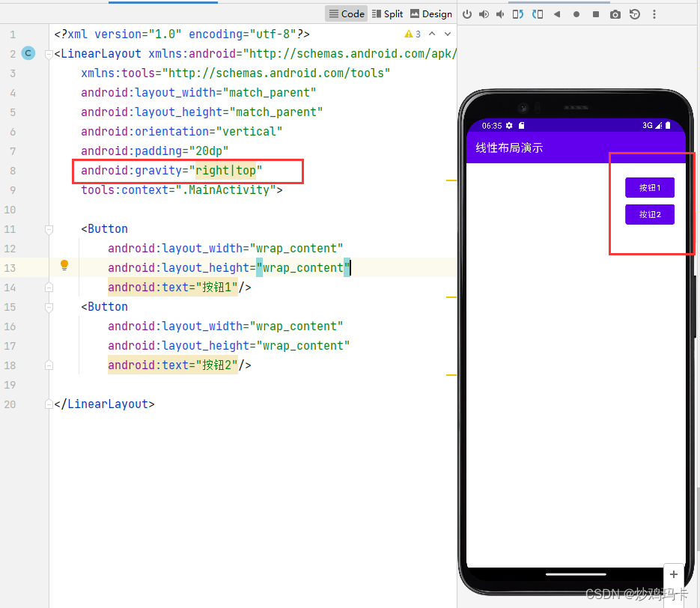Viewport: 700px width, 608px height.
Task: Click warning stripe marker beside line 18
Action: (x=451, y=375)
